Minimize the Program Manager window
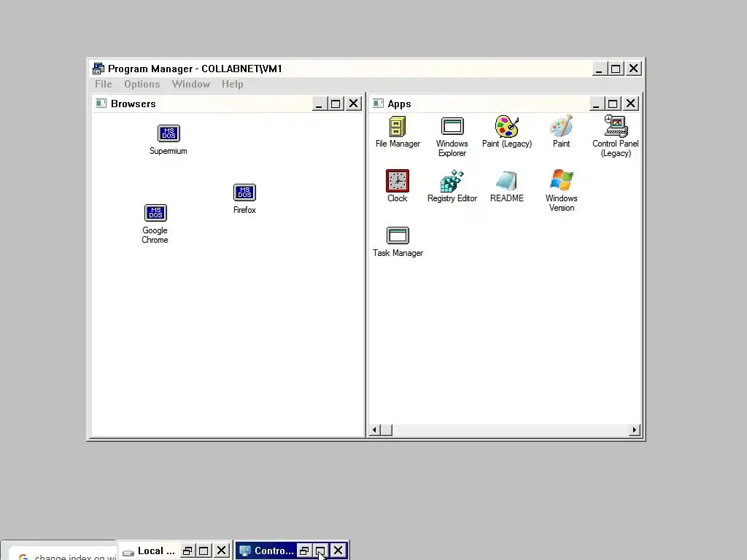 pyautogui.click(x=600, y=69)
